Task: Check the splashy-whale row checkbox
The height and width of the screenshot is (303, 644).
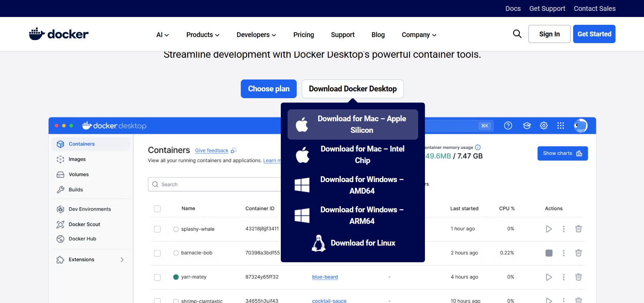Action: [x=157, y=229]
